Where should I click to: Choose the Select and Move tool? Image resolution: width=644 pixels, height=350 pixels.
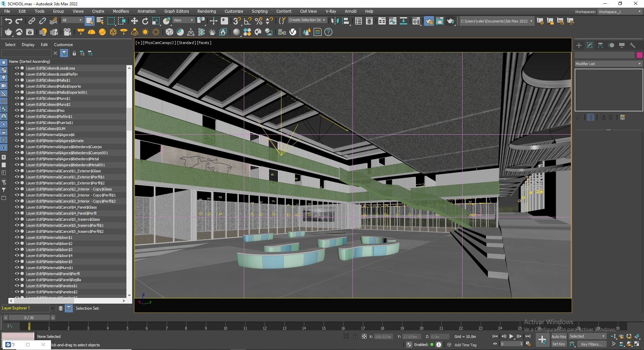[x=134, y=21]
